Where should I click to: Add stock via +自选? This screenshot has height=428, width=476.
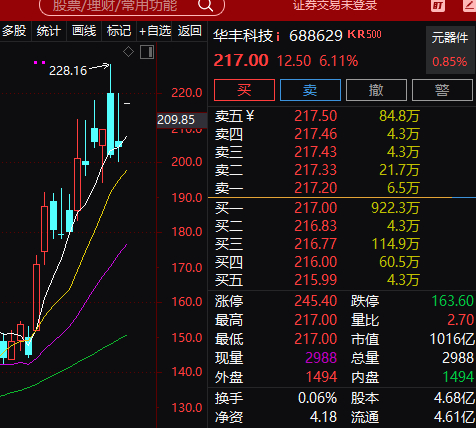(x=155, y=31)
